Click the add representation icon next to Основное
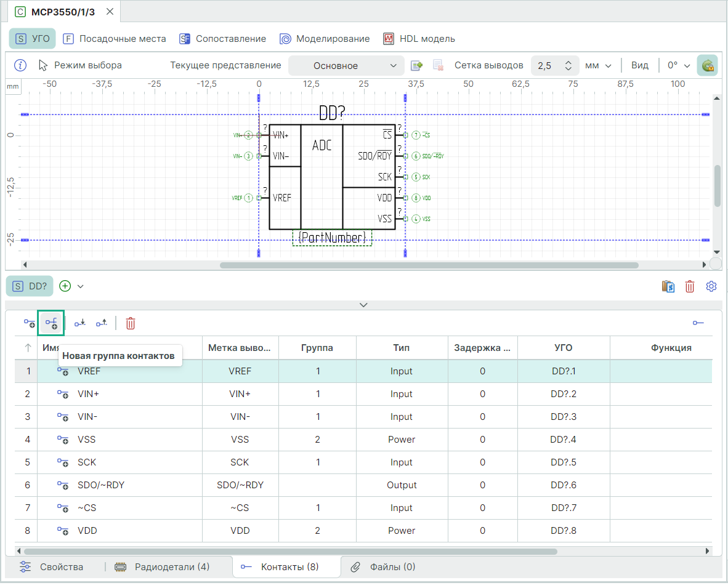This screenshot has width=728, height=588. pos(417,65)
